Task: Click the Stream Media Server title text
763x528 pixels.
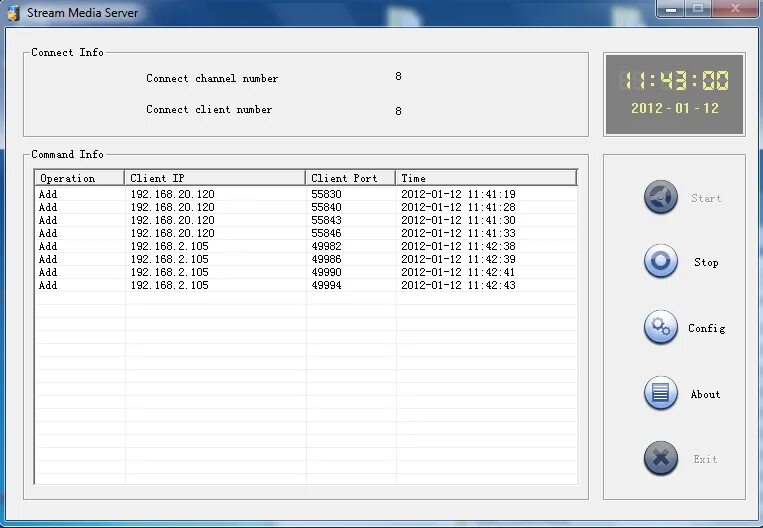Action: [82, 13]
